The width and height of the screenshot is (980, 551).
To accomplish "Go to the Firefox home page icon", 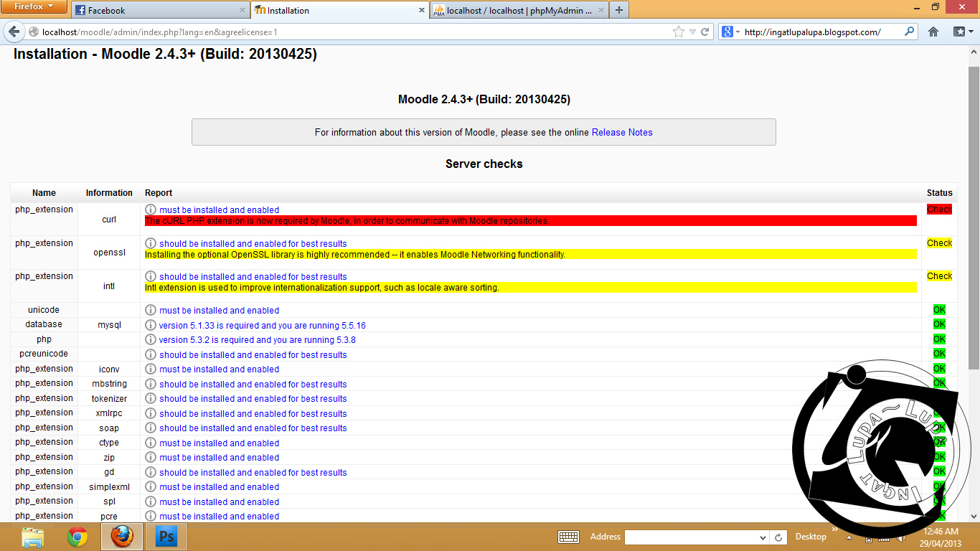I will tap(933, 32).
